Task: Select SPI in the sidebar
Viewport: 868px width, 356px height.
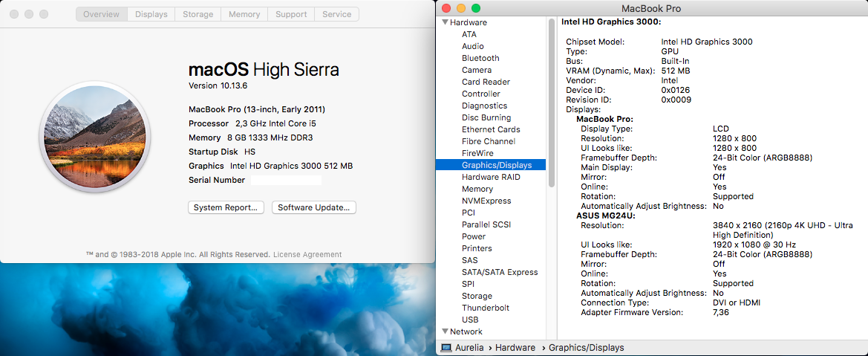Action: (468, 284)
